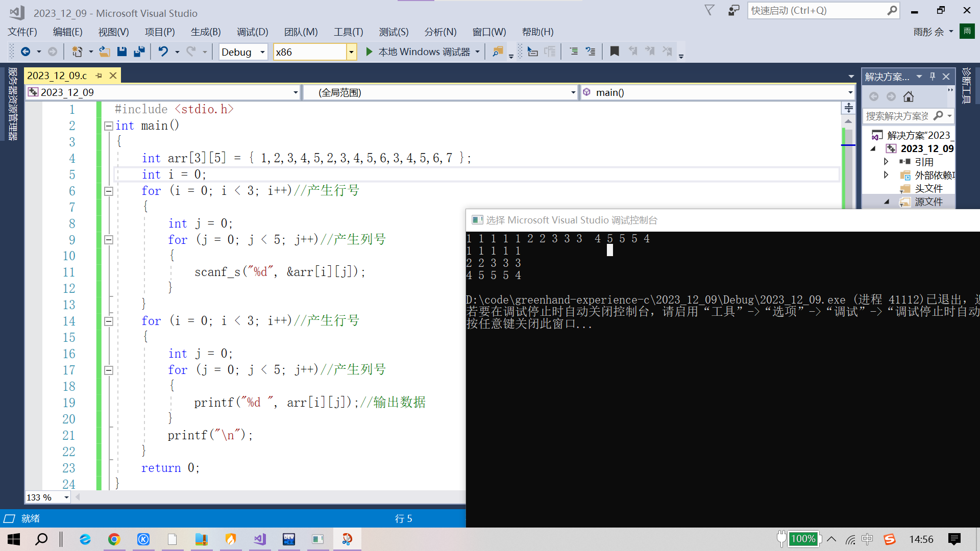Image resolution: width=980 pixels, height=551 pixels.
Task: Click the Solution Explorer Home icon
Action: pyautogui.click(x=909, y=96)
